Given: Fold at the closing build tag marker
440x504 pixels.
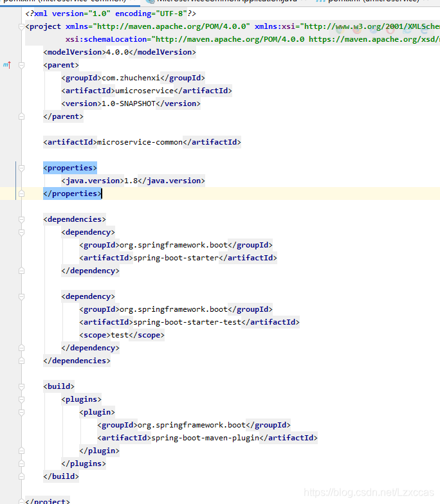Looking at the screenshot, I should click(x=22, y=477).
